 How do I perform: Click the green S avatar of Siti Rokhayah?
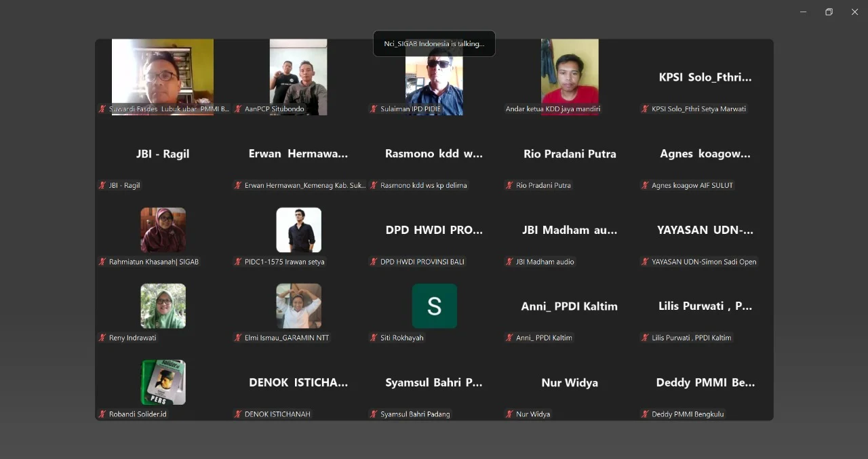click(434, 306)
